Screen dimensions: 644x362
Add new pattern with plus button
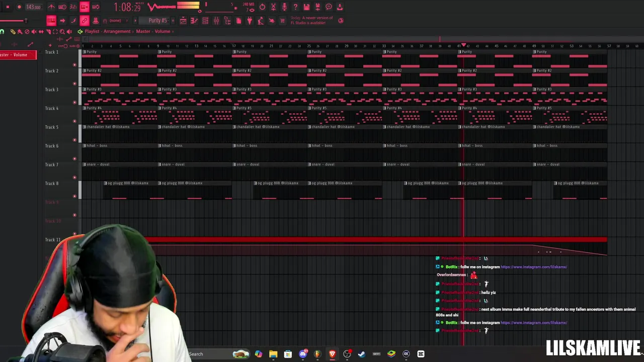(x=173, y=21)
